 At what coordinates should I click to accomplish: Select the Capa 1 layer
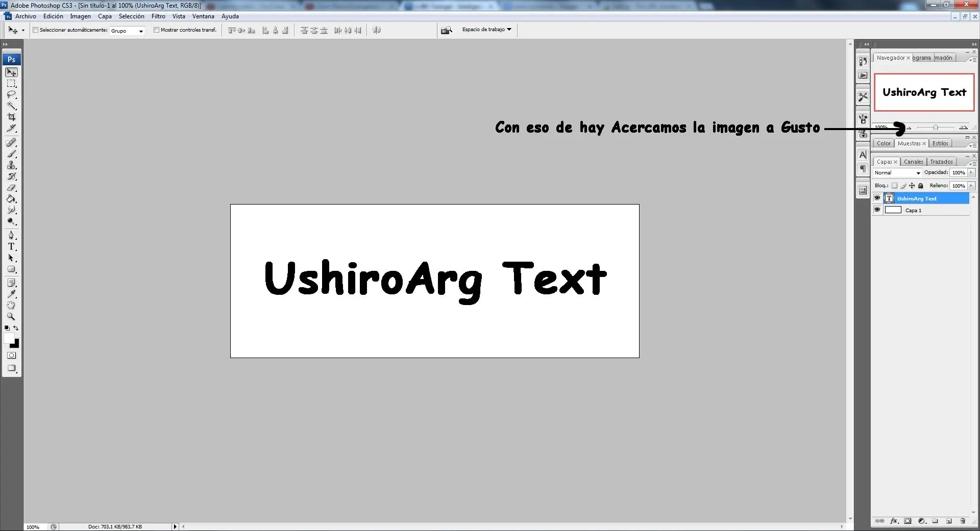(x=921, y=210)
